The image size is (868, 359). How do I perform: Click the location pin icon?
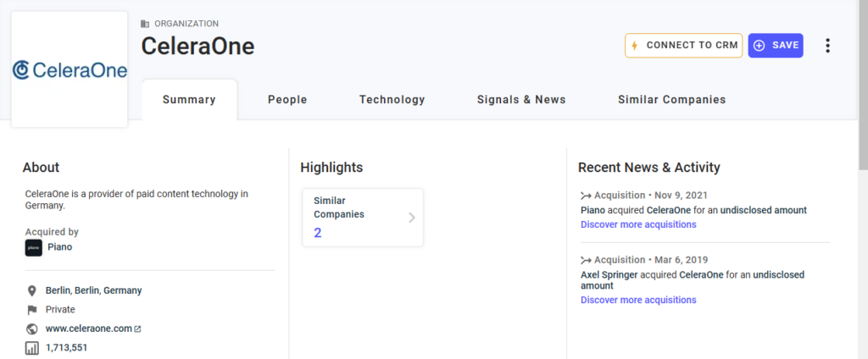[x=32, y=290]
